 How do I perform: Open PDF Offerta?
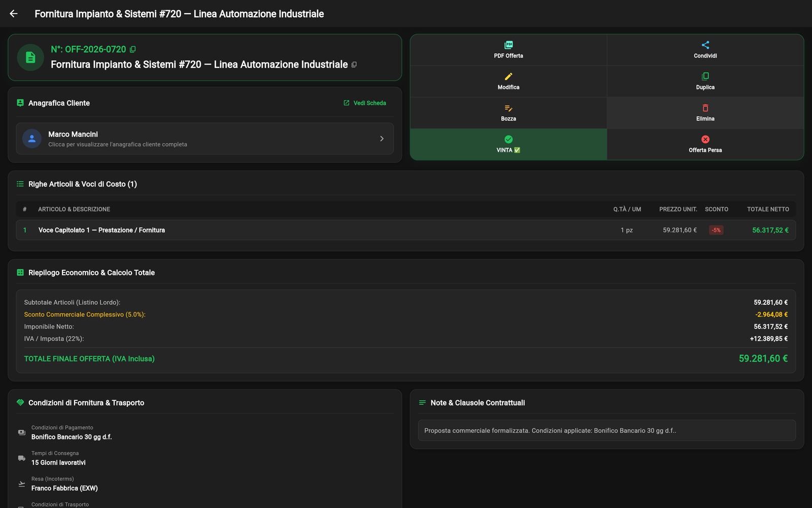coord(509,50)
